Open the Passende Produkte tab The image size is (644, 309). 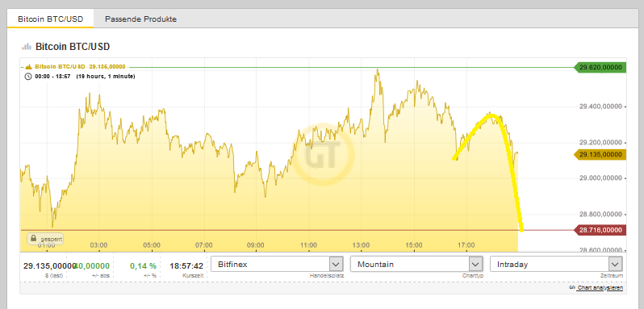140,19
